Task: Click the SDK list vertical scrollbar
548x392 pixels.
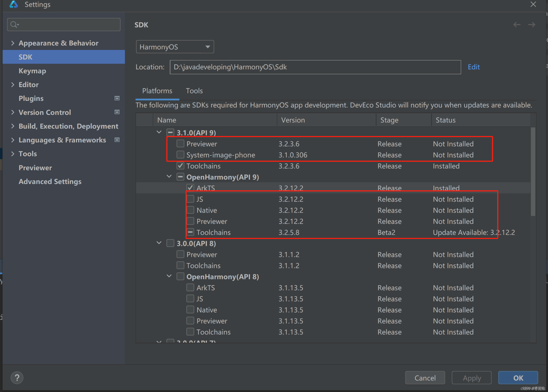Action: [533, 171]
